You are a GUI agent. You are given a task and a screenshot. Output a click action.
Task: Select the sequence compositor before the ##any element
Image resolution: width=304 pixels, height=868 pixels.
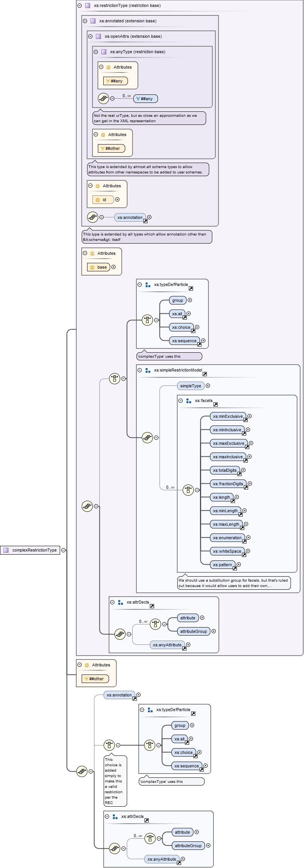[x=103, y=98]
